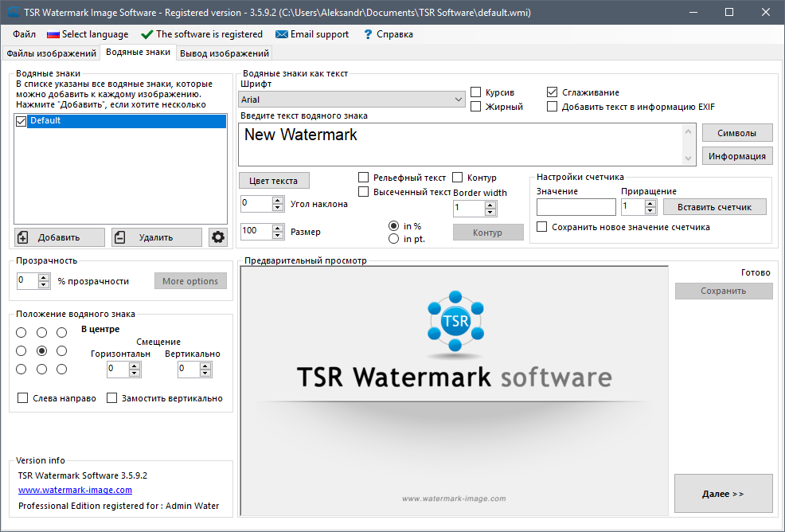Enable Контур outline checkbox
This screenshot has width=785, height=532.
click(457, 178)
